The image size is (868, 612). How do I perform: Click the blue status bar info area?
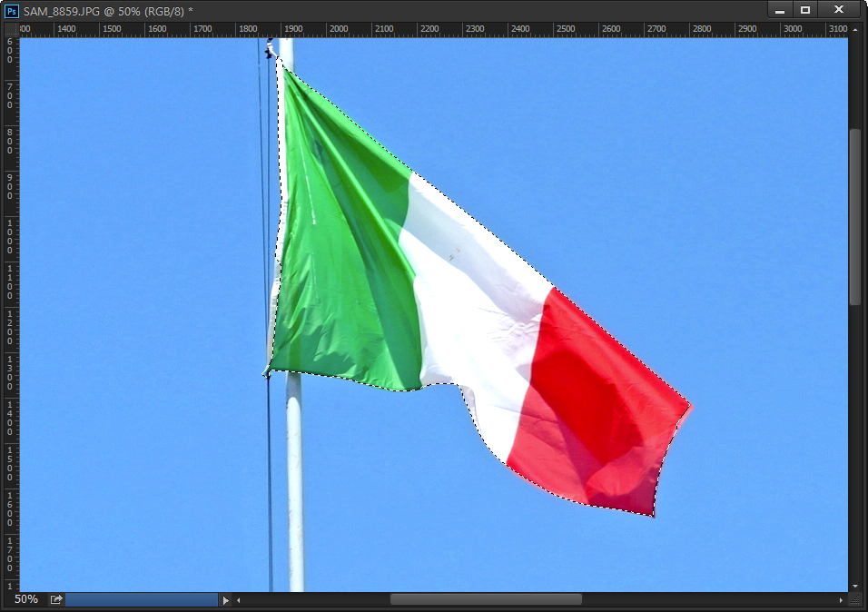click(141, 599)
